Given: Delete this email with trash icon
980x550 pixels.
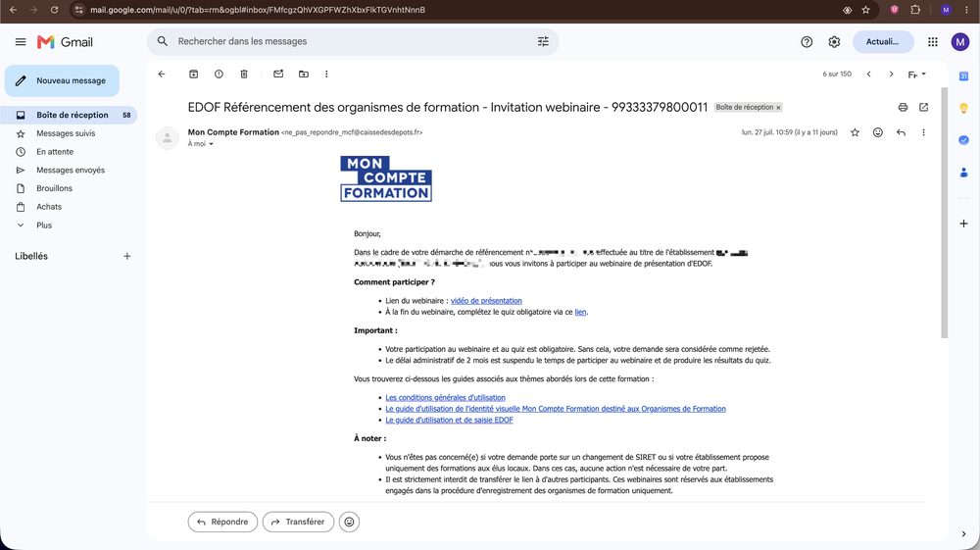Looking at the screenshot, I should coord(244,74).
